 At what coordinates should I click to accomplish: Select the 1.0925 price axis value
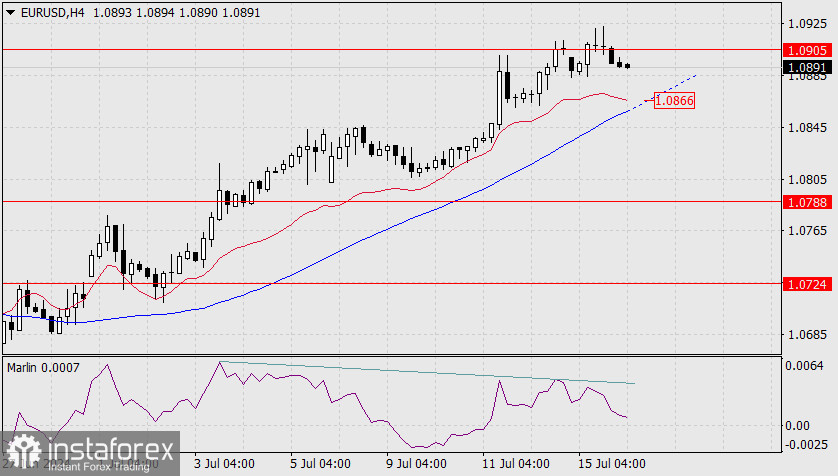tap(807, 24)
